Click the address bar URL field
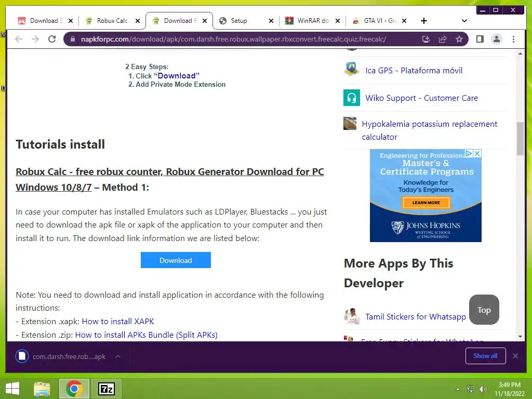532x399 pixels. [233, 39]
